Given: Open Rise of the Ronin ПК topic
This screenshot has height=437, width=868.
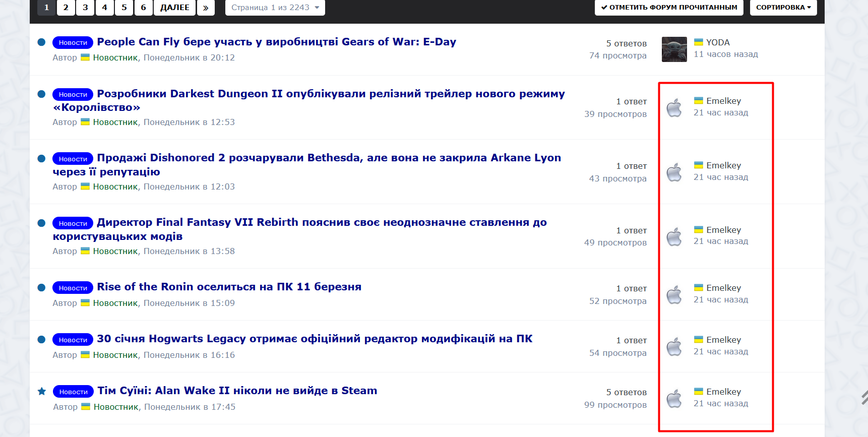Looking at the screenshot, I should click(x=229, y=287).
